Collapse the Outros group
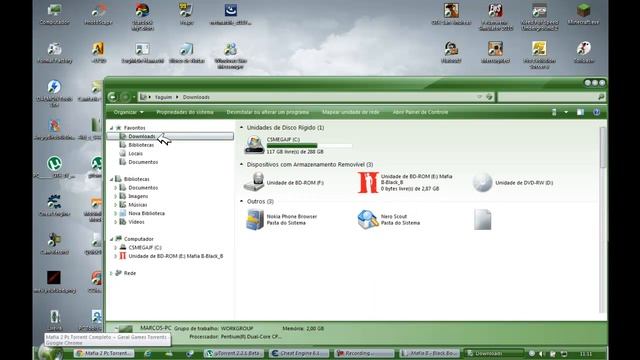The width and height of the screenshot is (640, 360). 241,201
